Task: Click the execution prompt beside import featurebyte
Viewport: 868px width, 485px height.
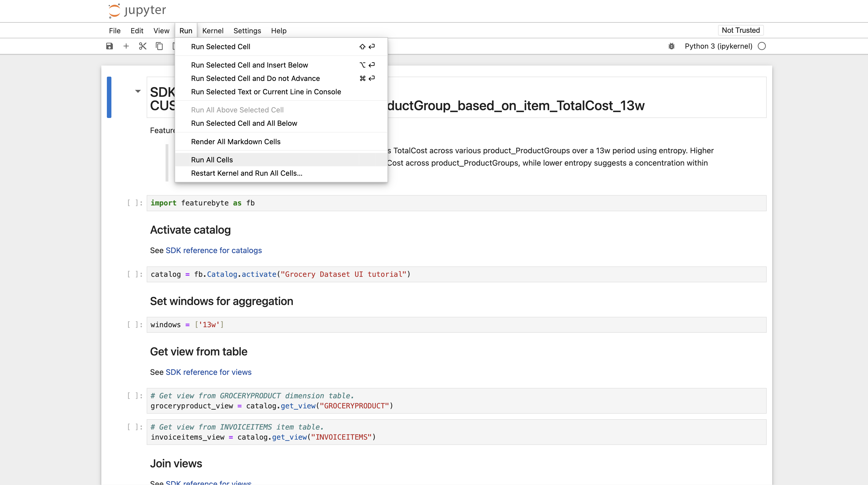Action: pyautogui.click(x=135, y=203)
